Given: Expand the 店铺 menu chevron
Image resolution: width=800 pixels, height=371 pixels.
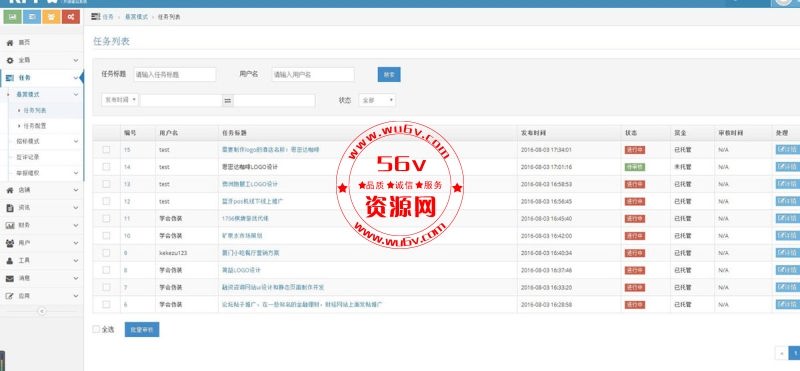Looking at the screenshot, I should click(x=76, y=190).
